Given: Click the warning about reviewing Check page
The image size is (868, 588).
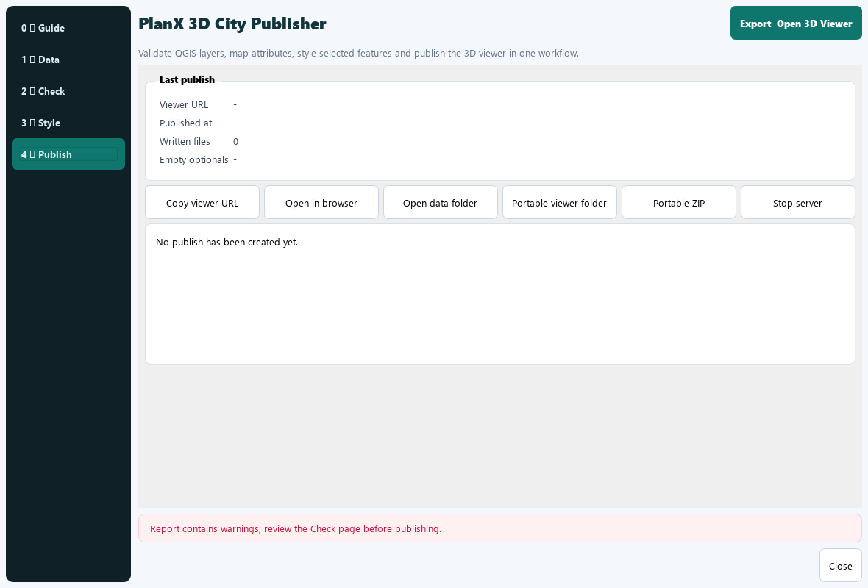Looking at the screenshot, I should 296,528.
